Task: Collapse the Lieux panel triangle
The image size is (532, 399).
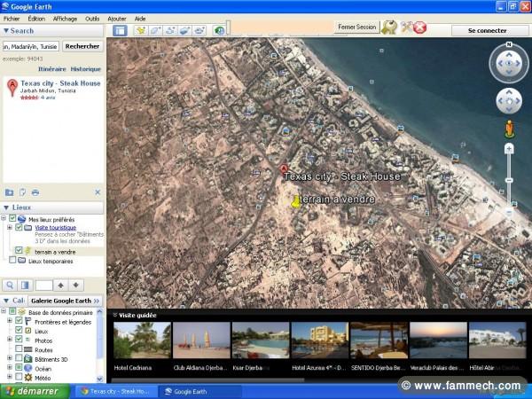Action: pyautogui.click(x=6, y=207)
